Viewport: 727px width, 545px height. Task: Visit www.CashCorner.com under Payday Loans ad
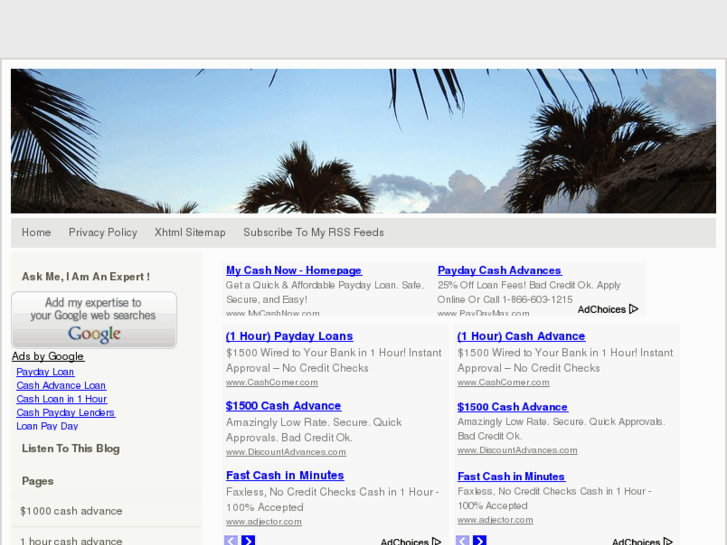pyautogui.click(x=272, y=382)
